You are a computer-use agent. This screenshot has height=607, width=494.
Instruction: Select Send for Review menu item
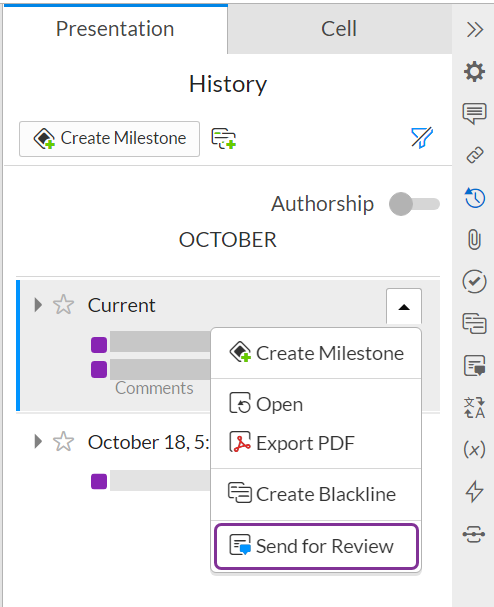pos(316,546)
